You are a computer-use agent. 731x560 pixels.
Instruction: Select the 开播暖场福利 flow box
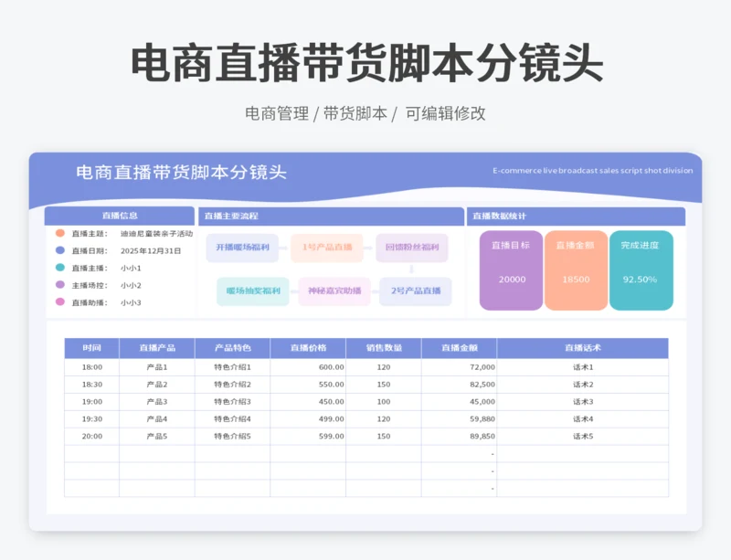click(242, 248)
